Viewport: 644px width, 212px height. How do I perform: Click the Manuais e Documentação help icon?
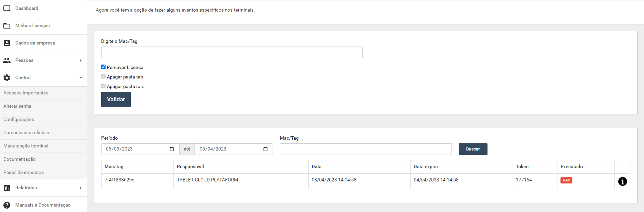[7, 205]
